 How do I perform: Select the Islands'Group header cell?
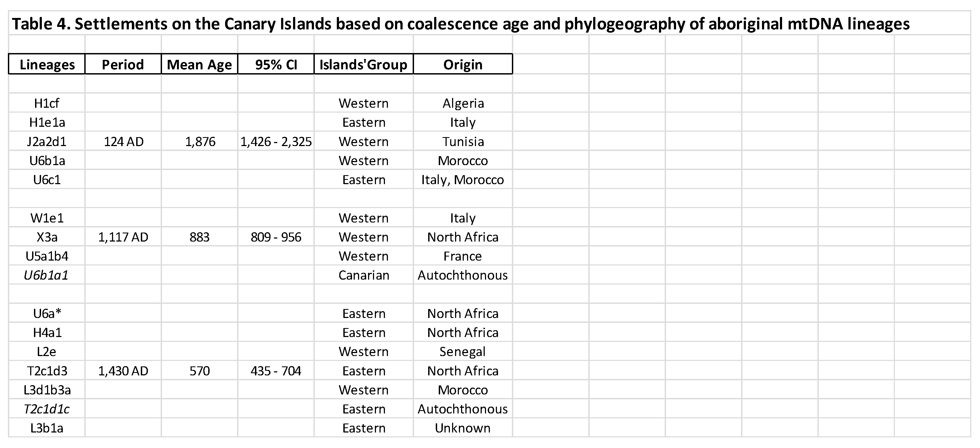(x=363, y=64)
